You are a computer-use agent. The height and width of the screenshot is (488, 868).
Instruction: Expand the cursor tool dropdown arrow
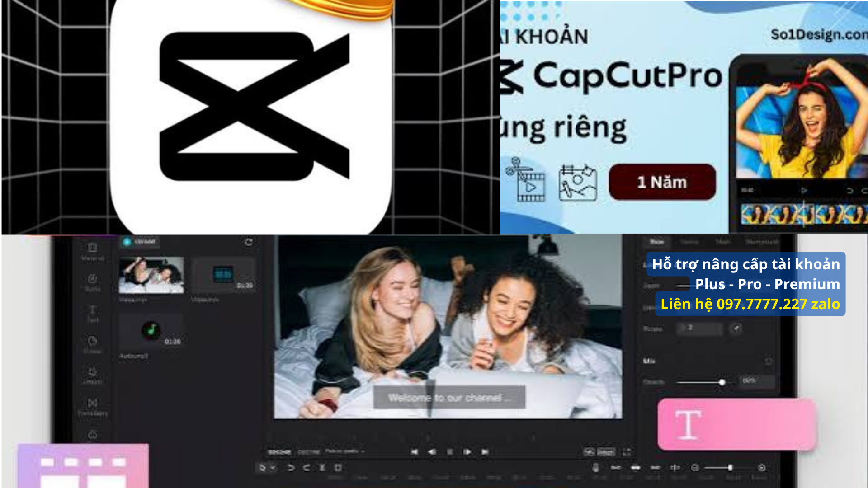pos(273,468)
